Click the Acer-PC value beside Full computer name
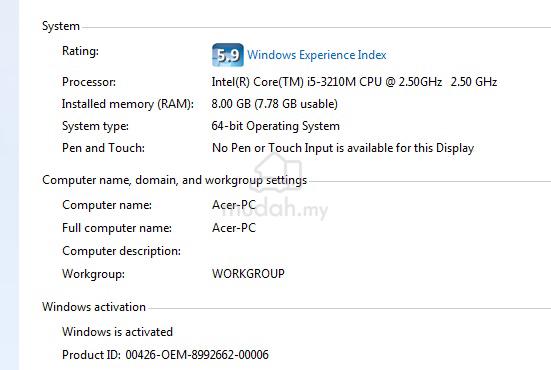Image resolution: width=551 pixels, height=370 pixels. tap(234, 228)
